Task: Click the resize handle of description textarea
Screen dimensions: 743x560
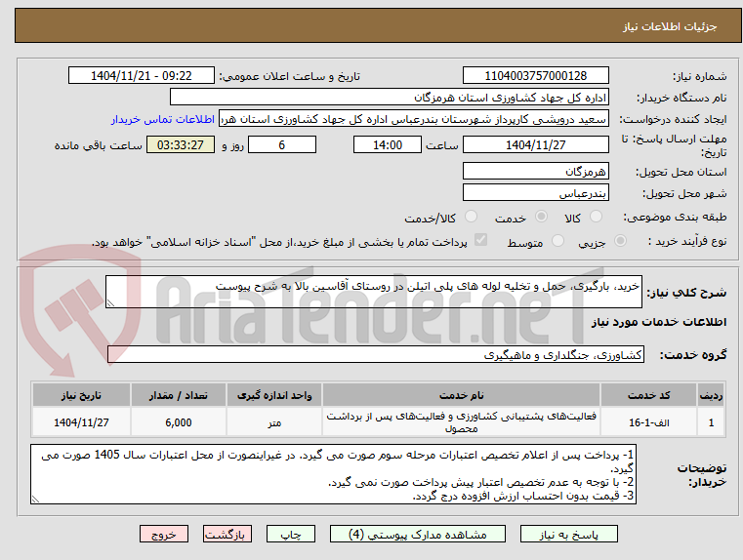Action: pyautogui.click(x=110, y=303)
